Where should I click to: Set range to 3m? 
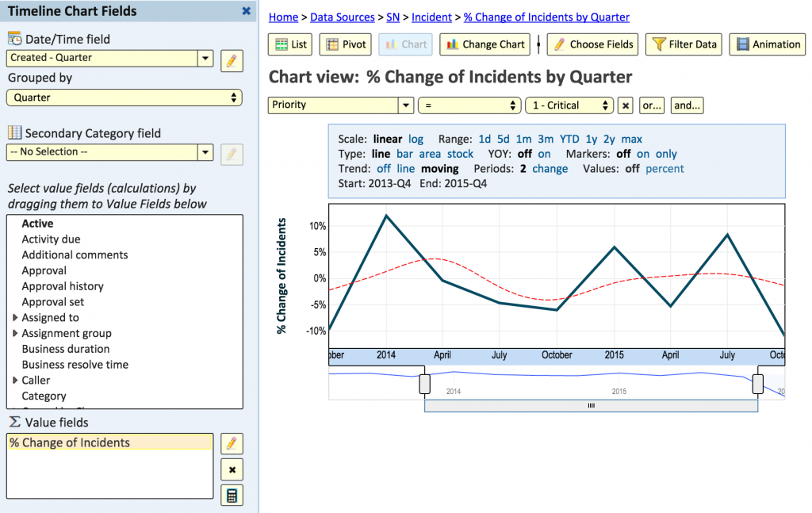tap(546, 139)
